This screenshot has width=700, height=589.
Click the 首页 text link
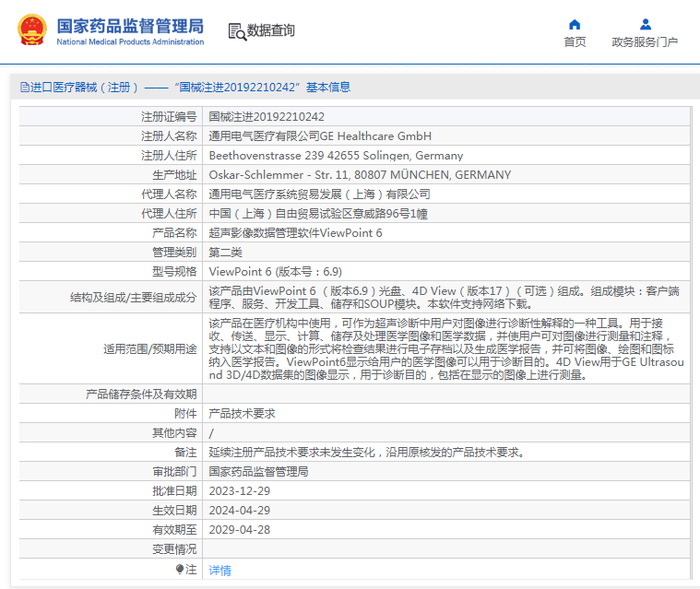(575, 42)
